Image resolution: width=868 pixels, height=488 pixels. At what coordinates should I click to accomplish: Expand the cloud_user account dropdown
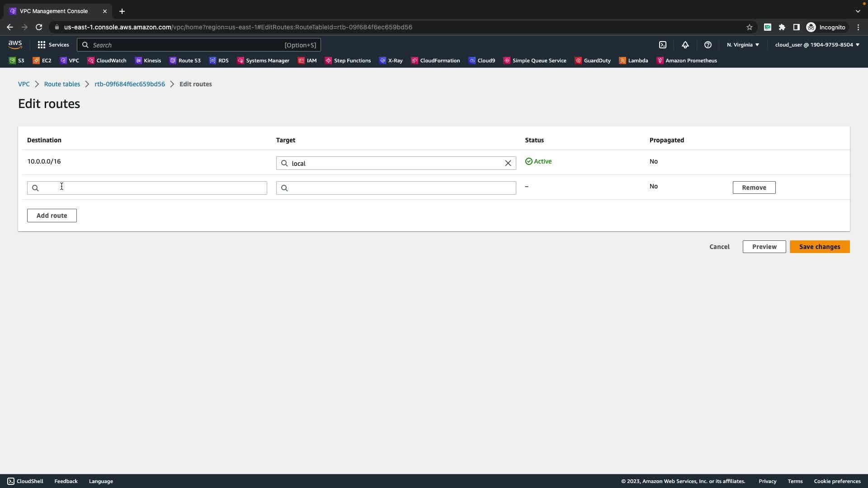[x=817, y=45]
